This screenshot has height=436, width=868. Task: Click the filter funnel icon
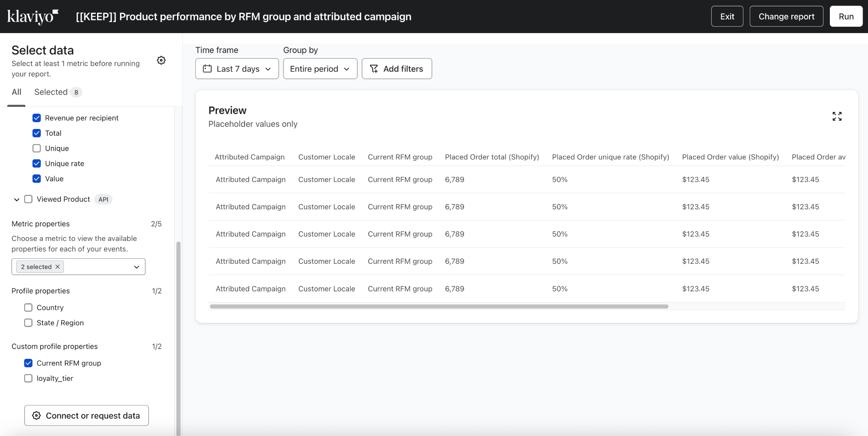click(374, 69)
